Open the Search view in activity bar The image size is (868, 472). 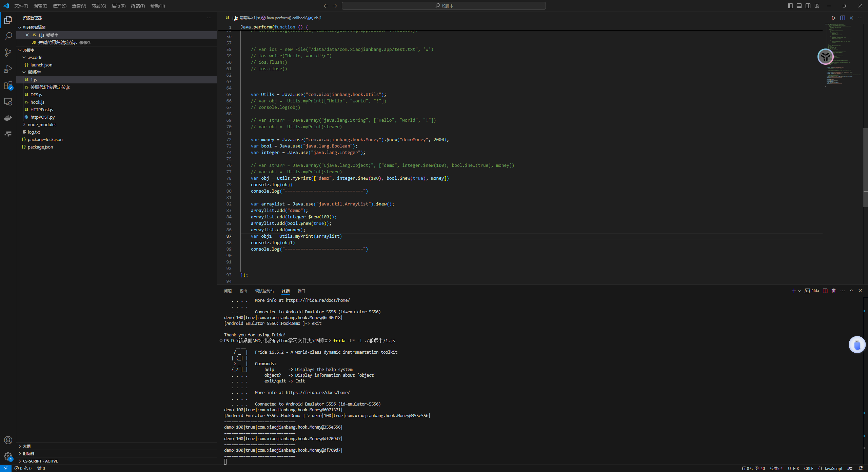coord(8,36)
